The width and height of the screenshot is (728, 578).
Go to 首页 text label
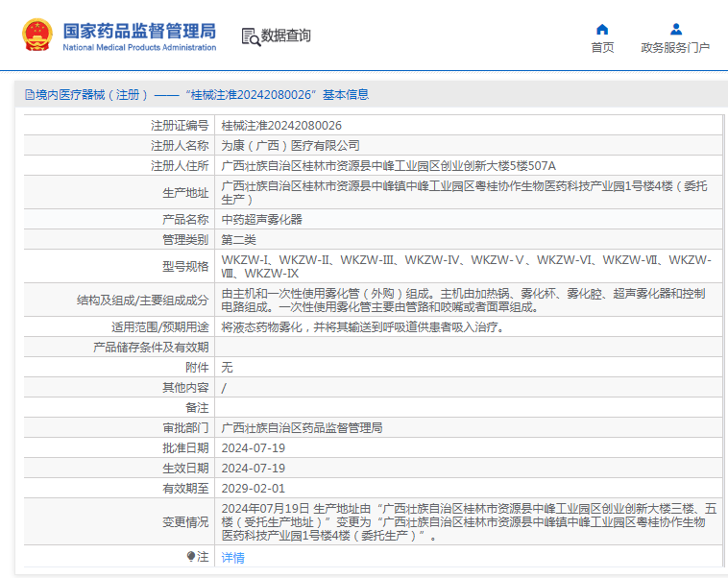point(602,48)
